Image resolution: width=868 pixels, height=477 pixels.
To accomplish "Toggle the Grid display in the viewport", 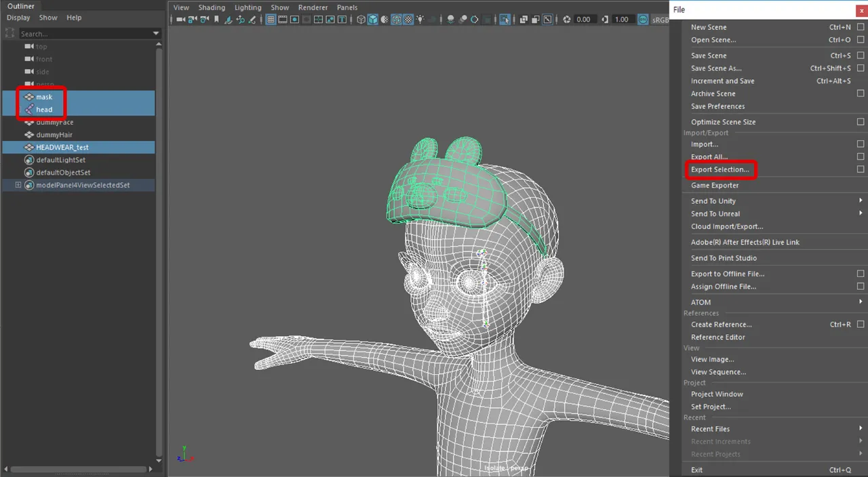I will point(271,19).
